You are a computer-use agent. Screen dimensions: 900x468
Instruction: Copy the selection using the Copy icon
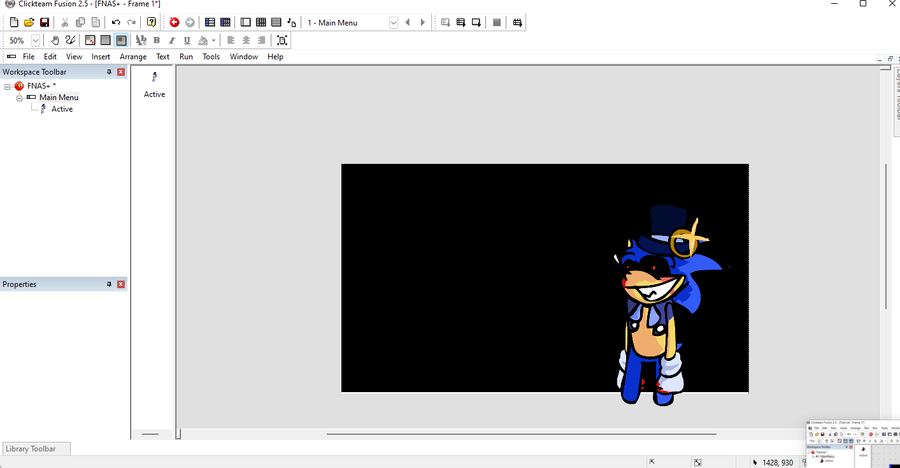80,22
